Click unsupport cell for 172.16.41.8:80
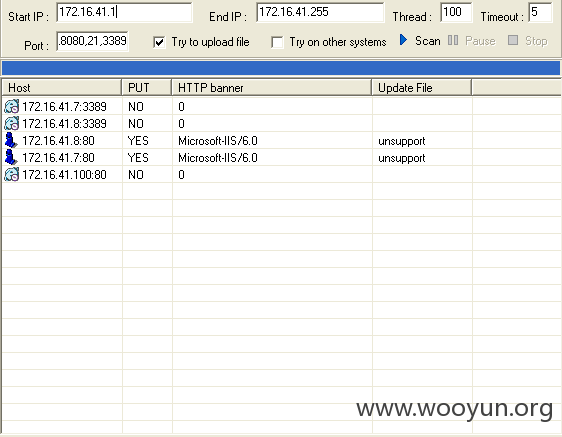This screenshot has width=562, height=437. pos(402,142)
